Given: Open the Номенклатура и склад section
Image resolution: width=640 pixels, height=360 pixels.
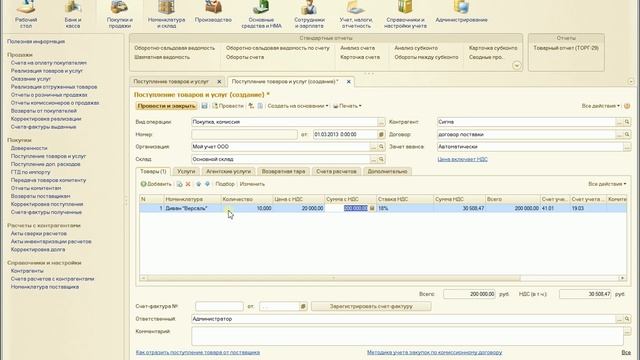Looking at the screenshot, I should [x=166, y=15].
